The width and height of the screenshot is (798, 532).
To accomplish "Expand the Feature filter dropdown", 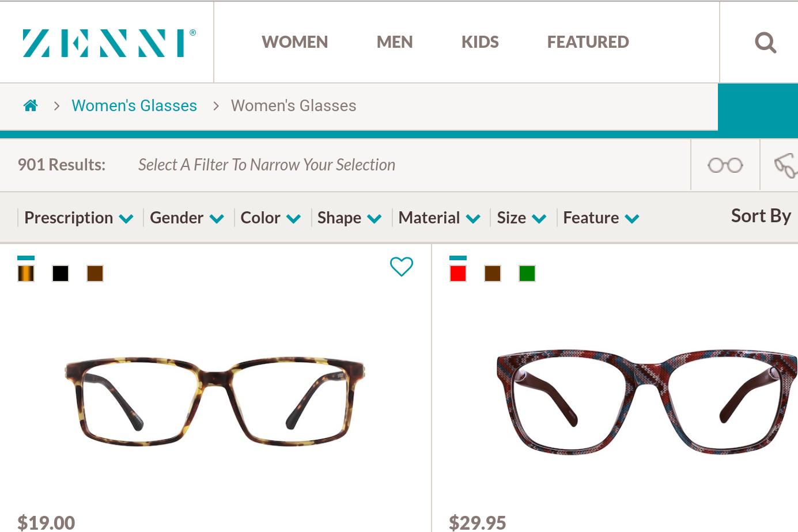I will tap(600, 218).
